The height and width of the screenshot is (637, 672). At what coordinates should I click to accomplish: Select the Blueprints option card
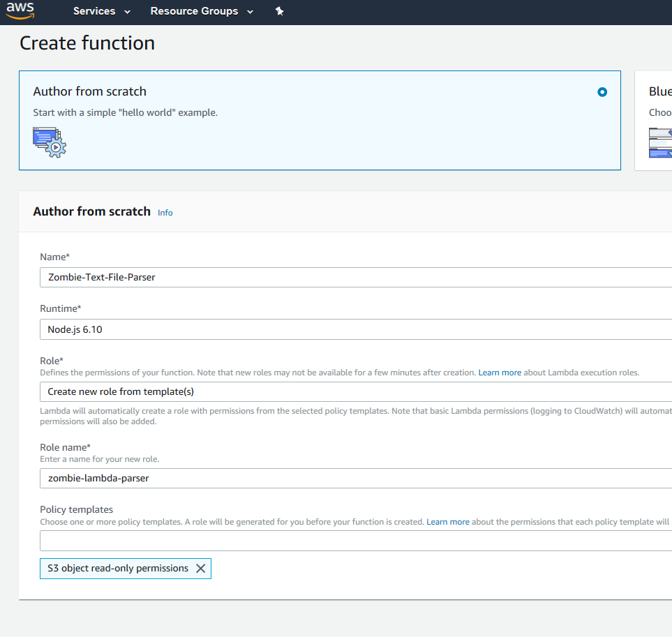point(656,119)
